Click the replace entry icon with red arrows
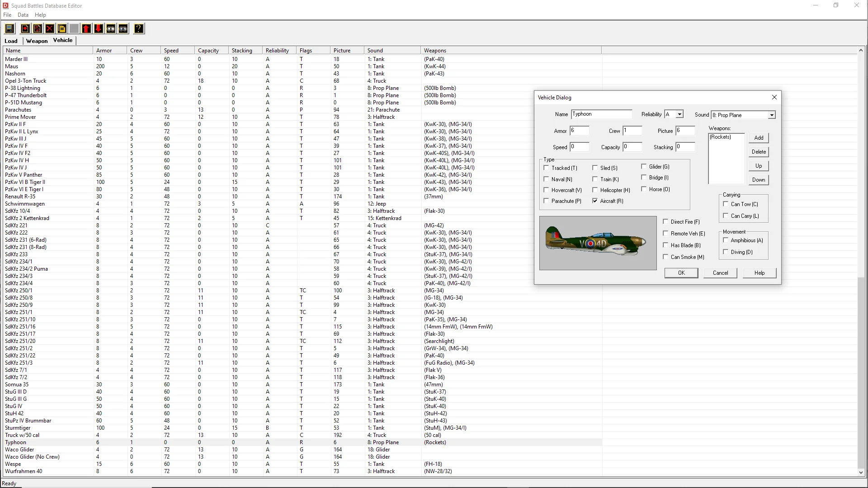Image resolution: width=868 pixels, height=488 pixels. point(38,29)
